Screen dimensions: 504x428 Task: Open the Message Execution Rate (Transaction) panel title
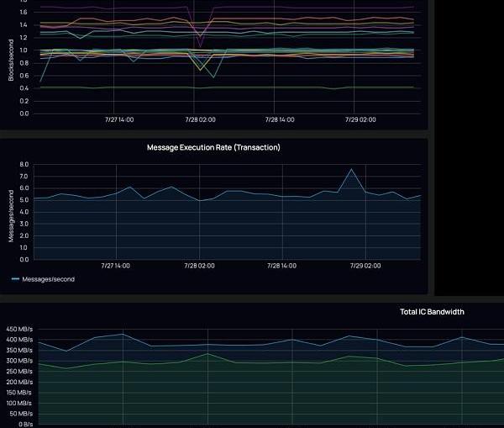click(x=213, y=148)
